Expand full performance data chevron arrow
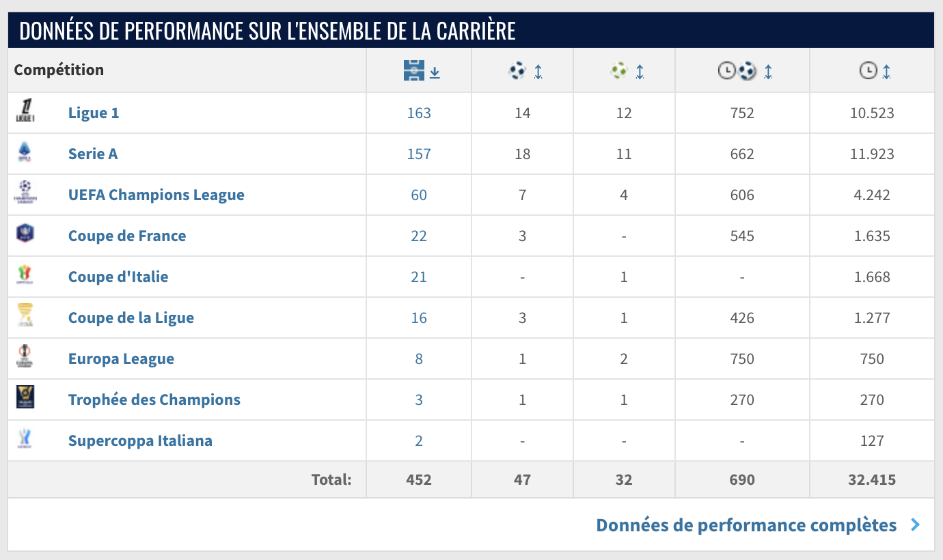The height and width of the screenshot is (560, 943). (x=916, y=525)
